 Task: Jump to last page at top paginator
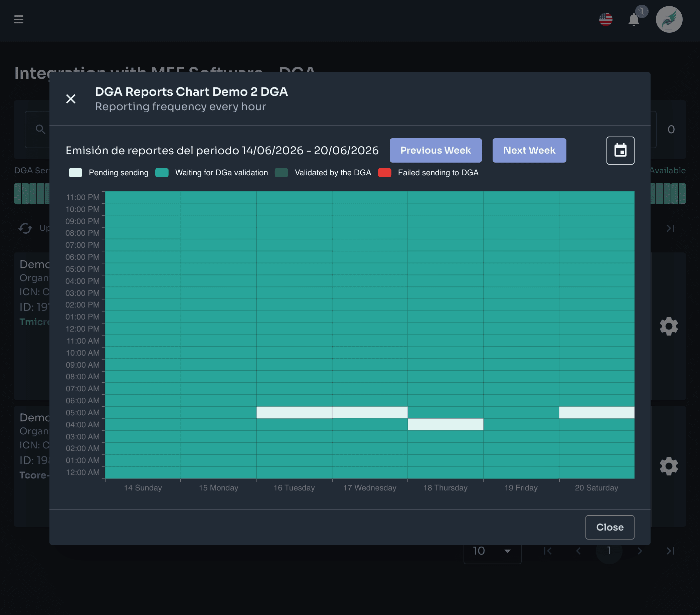(x=671, y=228)
